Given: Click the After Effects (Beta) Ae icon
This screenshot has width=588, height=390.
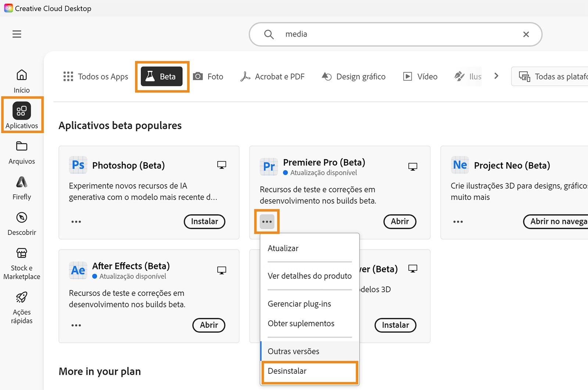Looking at the screenshot, I should click(78, 270).
